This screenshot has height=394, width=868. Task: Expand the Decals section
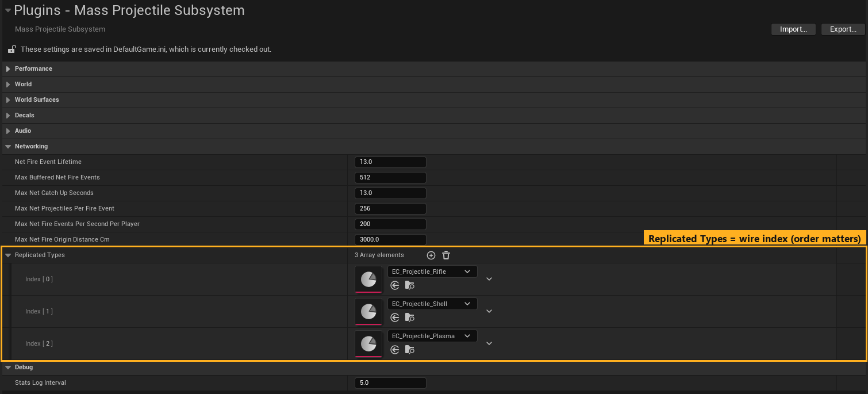click(8, 116)
